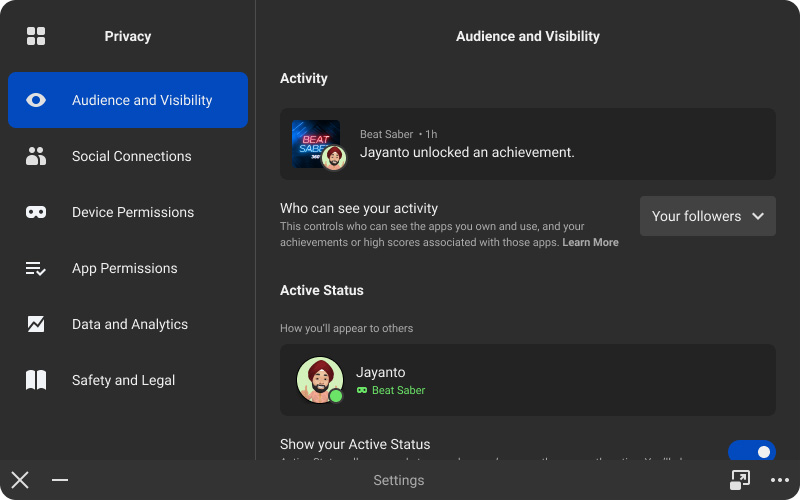
Task: Follow the Learn More link
Action: [590, 243]
